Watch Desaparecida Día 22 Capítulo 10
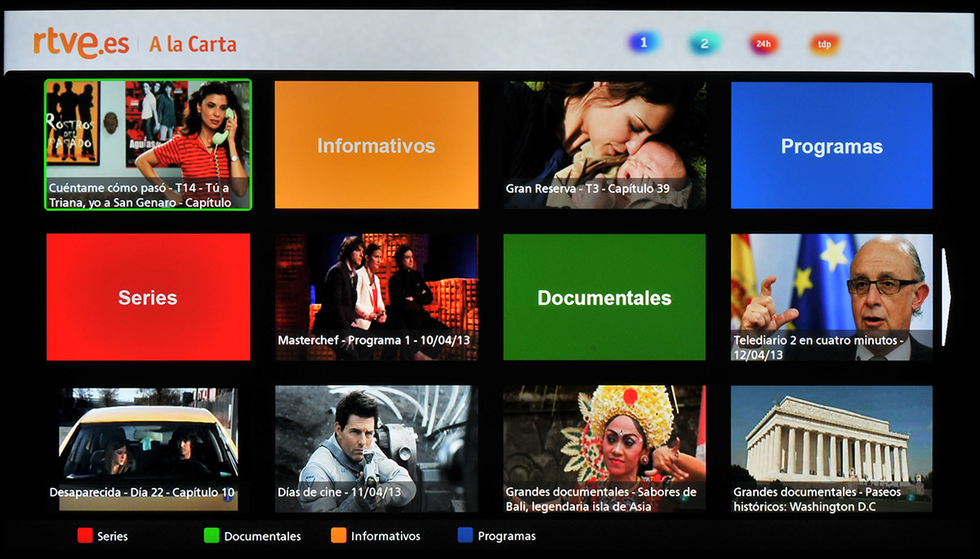Image resolution: width=980 pixels, height=559 pixels. coord(148,448)
